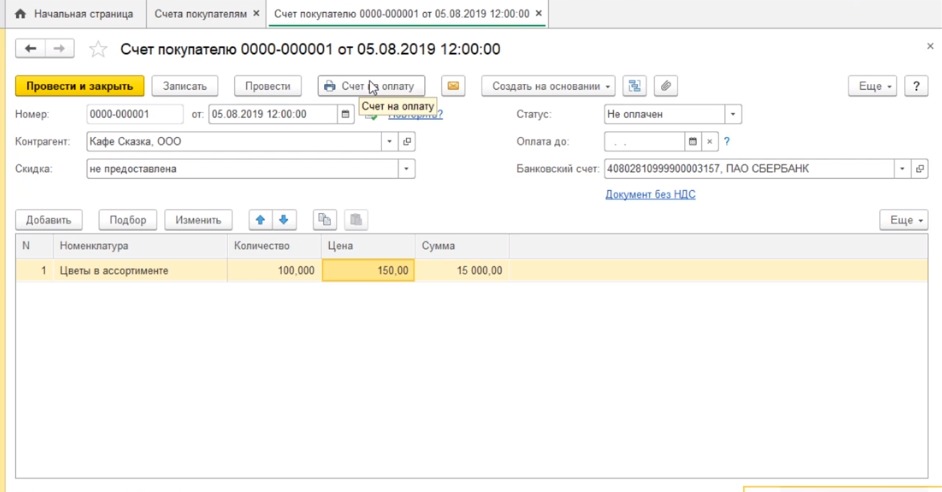
Task: Expand the Статус dropdown
Action: (733, 114)
